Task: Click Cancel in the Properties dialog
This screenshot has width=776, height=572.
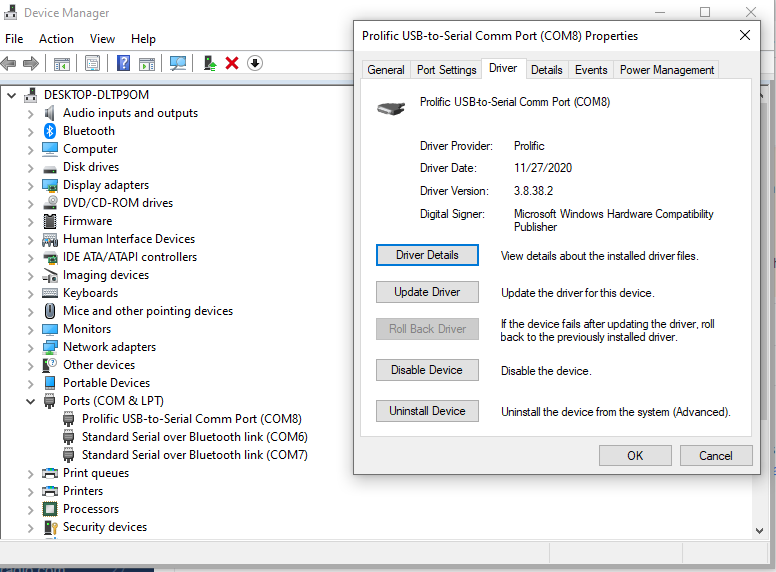Action: (716, 456)
